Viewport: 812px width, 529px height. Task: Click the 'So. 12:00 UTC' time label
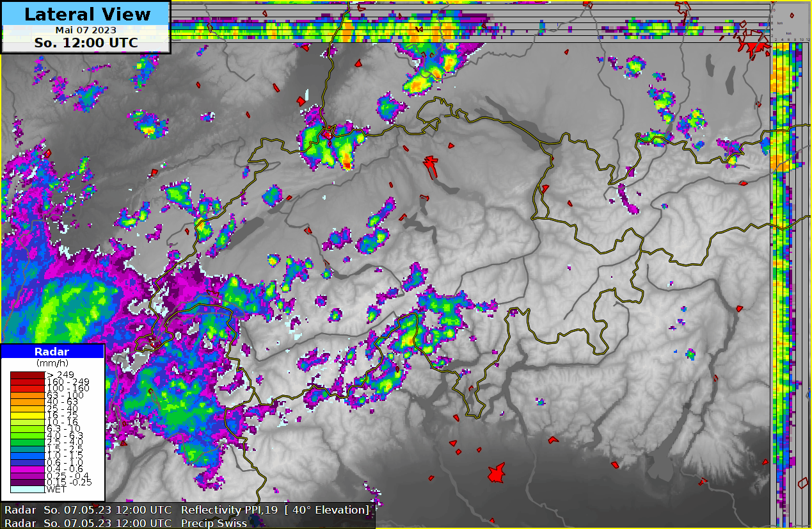[86, 43]
